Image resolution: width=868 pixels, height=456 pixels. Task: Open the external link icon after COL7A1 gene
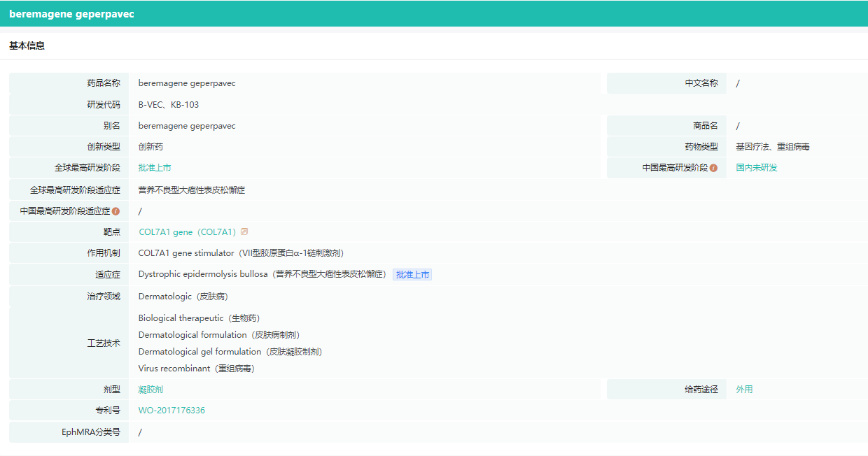[x=244, y=232]
